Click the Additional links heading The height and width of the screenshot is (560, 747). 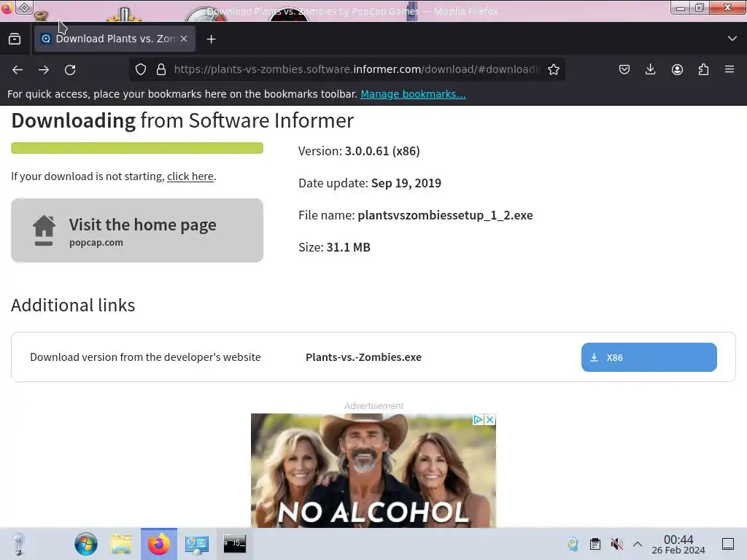click(73, 306)
